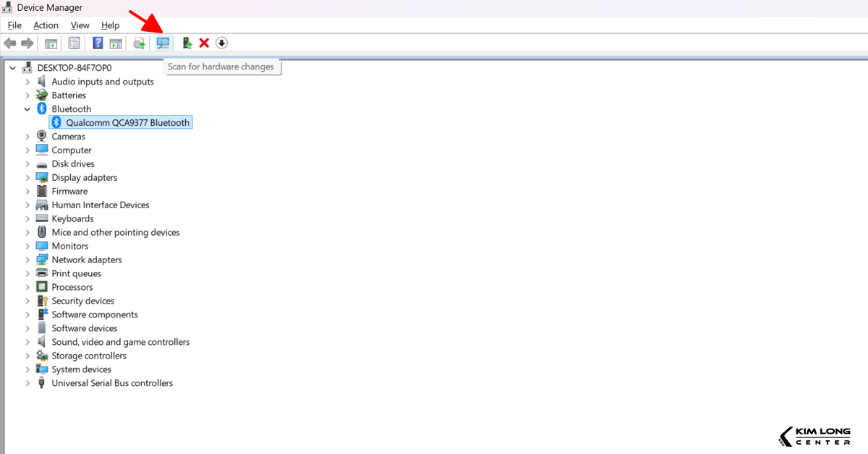Click the Forward navigation arrow

(x=27, y=43)
